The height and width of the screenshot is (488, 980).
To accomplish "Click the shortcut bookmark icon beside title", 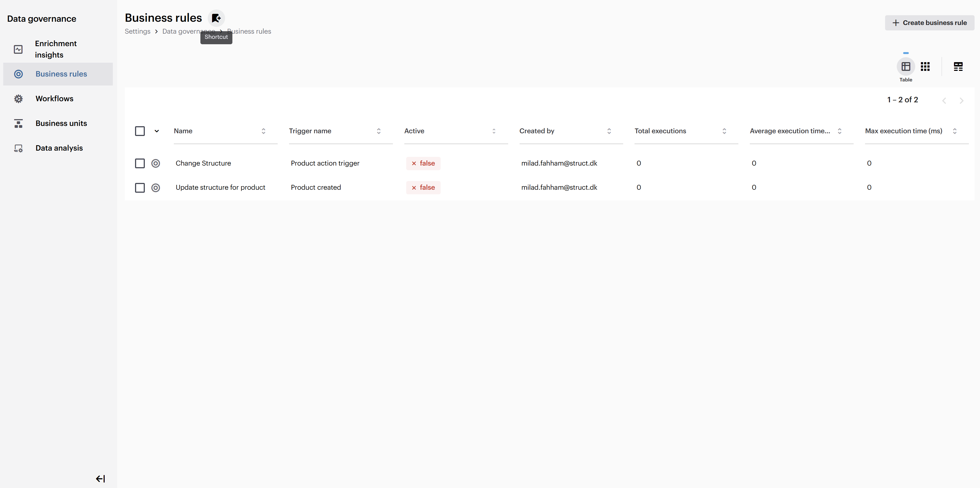I will 216,18.
